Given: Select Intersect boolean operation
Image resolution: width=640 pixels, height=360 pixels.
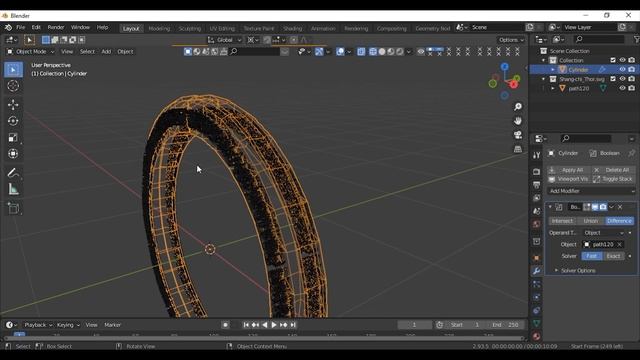Looking at the screenshot, I should pyautogui.click(x=562, y=221).
